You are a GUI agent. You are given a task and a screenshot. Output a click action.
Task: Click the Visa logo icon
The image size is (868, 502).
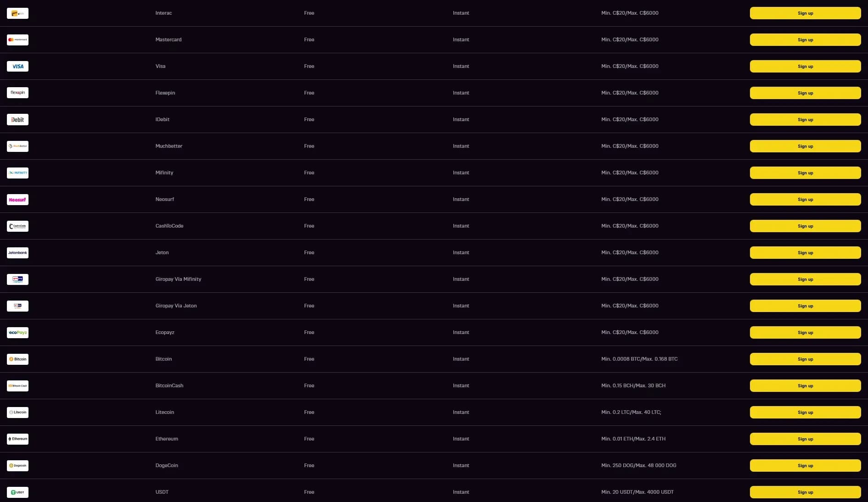[x=17, y=67]
